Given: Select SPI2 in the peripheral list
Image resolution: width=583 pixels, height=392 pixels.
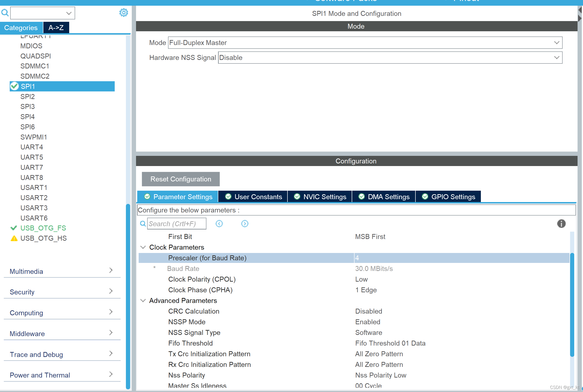Looking at the screenshot, I should tap(27, 96).
